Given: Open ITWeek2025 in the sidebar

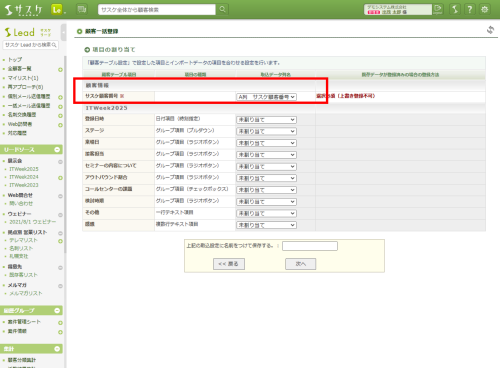Looking at the screenshot, I should 24,169.
